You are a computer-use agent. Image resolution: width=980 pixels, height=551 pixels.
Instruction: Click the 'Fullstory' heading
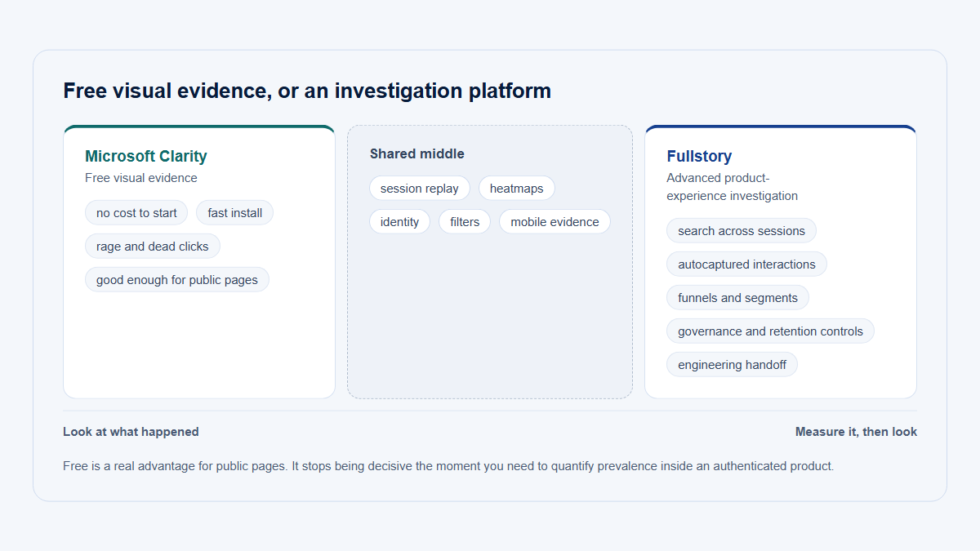699,156
